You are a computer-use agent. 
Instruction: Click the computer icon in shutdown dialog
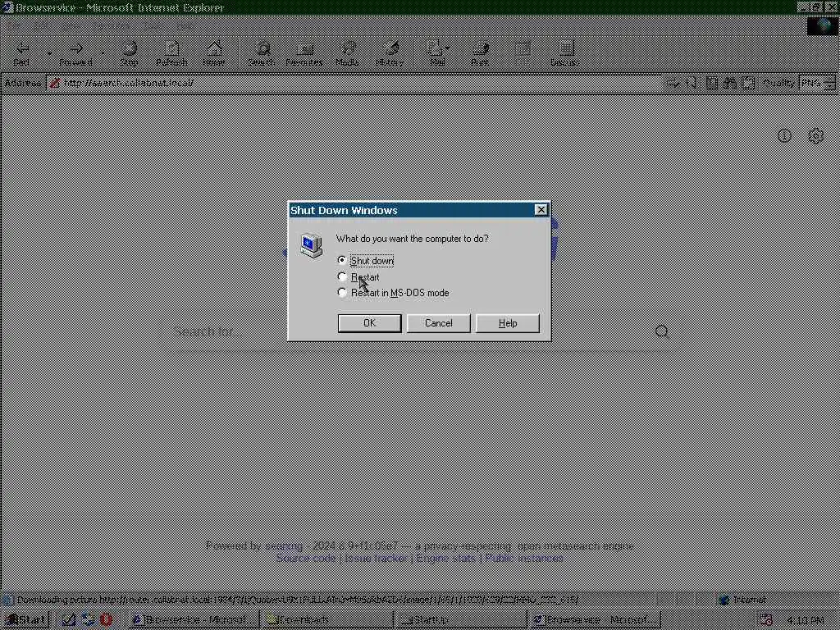point(311,246)
